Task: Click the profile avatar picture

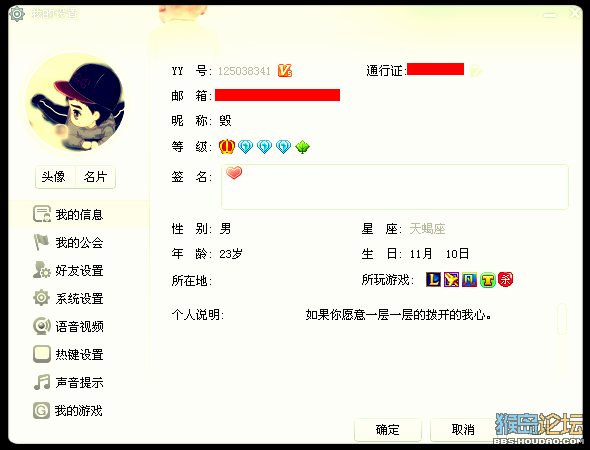Action: click(75, 102)
